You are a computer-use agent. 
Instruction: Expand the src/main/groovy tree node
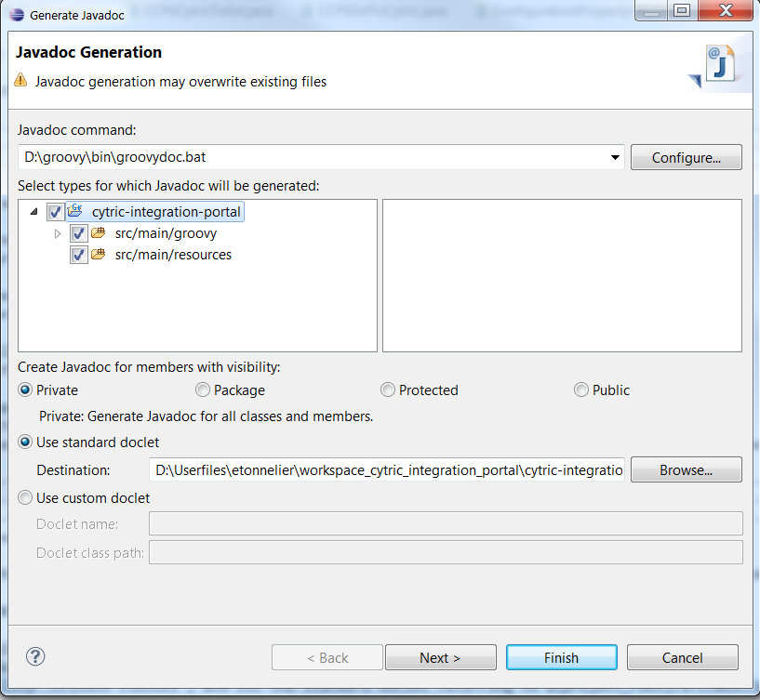[58, 233]
